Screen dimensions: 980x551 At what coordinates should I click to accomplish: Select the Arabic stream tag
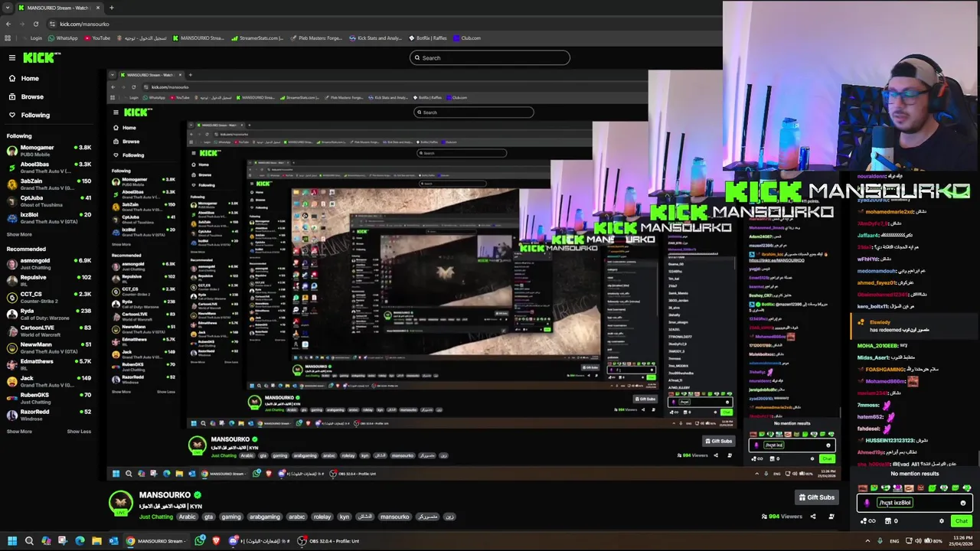(188, 517)
